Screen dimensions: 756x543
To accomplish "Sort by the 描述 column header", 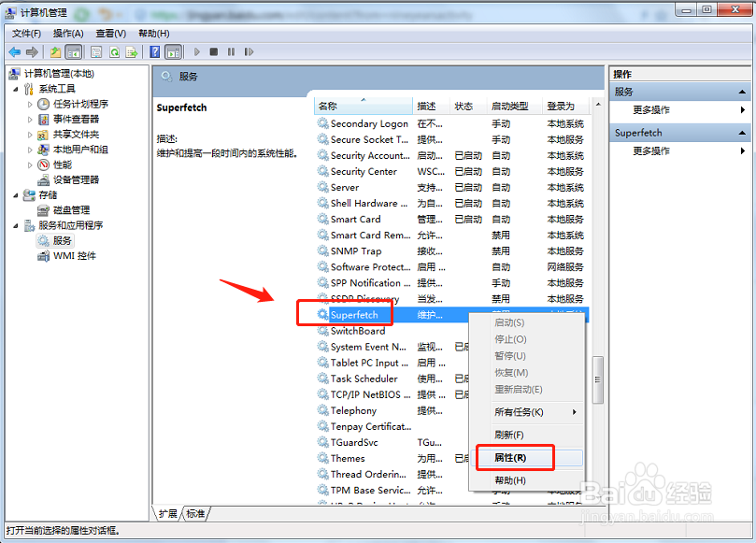I will [x=432, y=107].
